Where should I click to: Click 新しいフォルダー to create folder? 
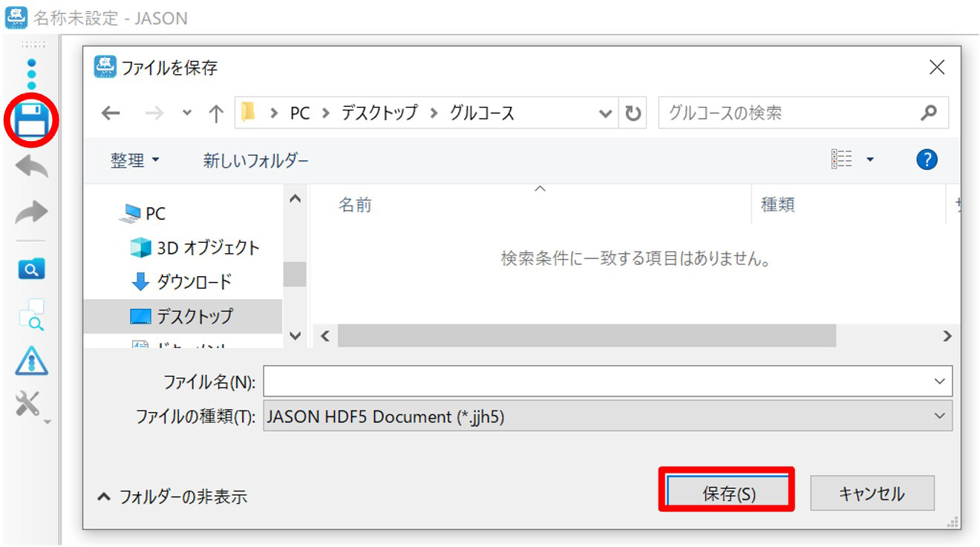pyautogui.click(x=255, y=160)
